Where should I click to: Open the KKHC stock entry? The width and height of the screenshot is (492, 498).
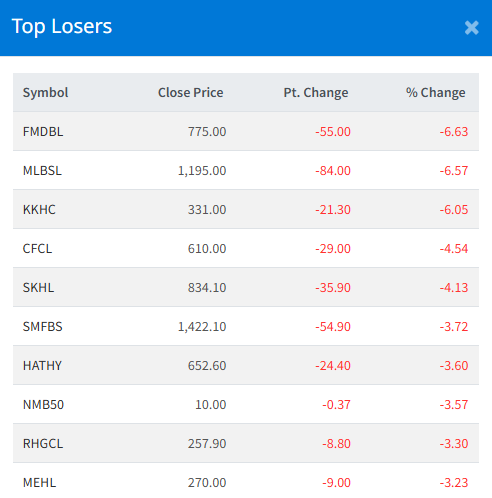pyautogui.click(x=39, y=209)
